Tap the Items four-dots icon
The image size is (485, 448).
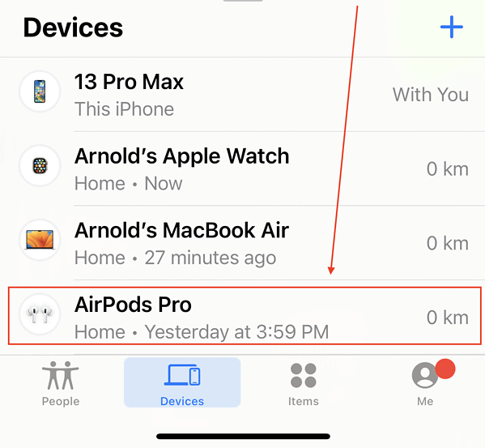coord(304,375)
